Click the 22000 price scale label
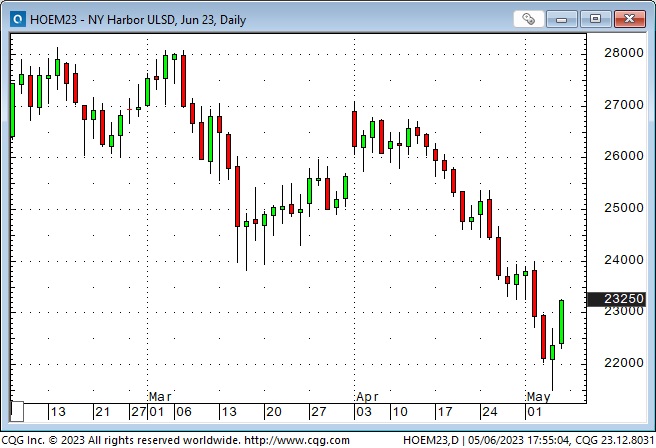This screenshot has height=448, width=656. pos(623,363)
